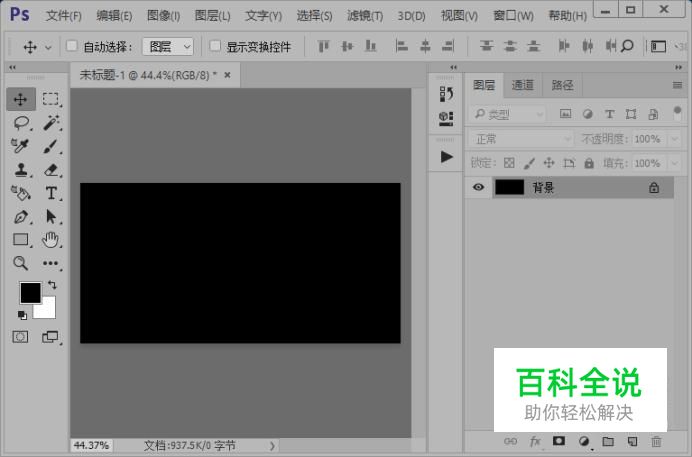Open the 正常 blend mode dropdown

click(x=521, y=139)
